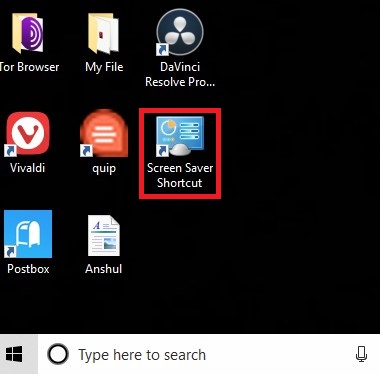Image resolution: width=380 pixels, height=374 pixels.
Task: Click the Type here to search box
Action: click(x=209, y=354)
